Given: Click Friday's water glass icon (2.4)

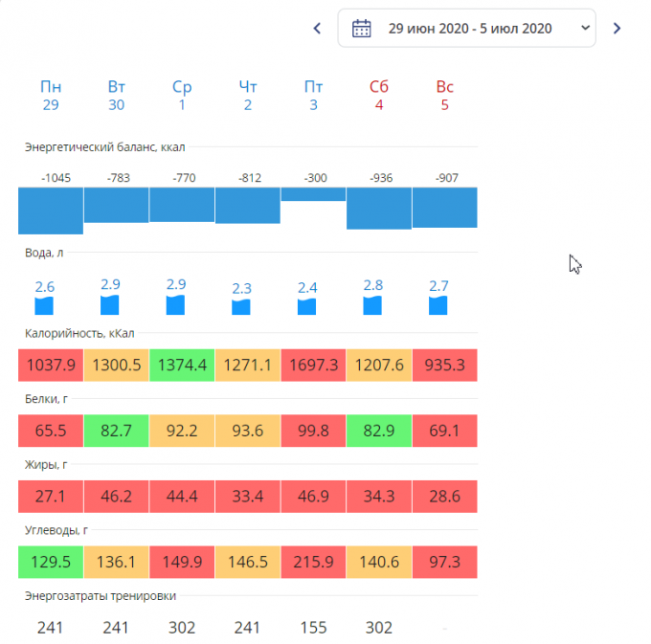Looking at the screenshot, I should pos(306,306).
